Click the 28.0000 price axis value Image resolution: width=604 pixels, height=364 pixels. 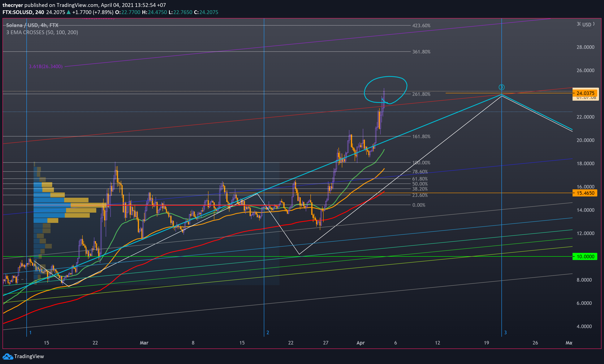tap(585, 47)
